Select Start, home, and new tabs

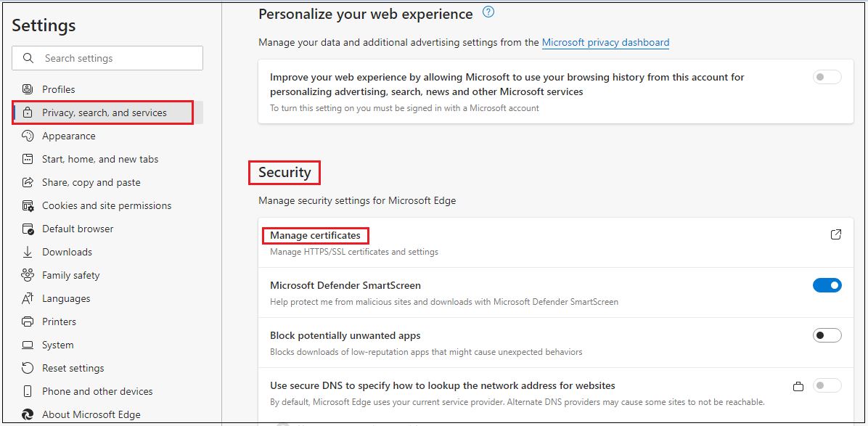tap(100, 159)
